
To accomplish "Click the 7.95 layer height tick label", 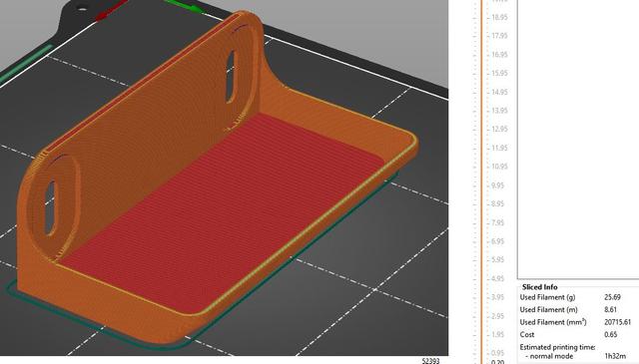I will tap(497, 223).
